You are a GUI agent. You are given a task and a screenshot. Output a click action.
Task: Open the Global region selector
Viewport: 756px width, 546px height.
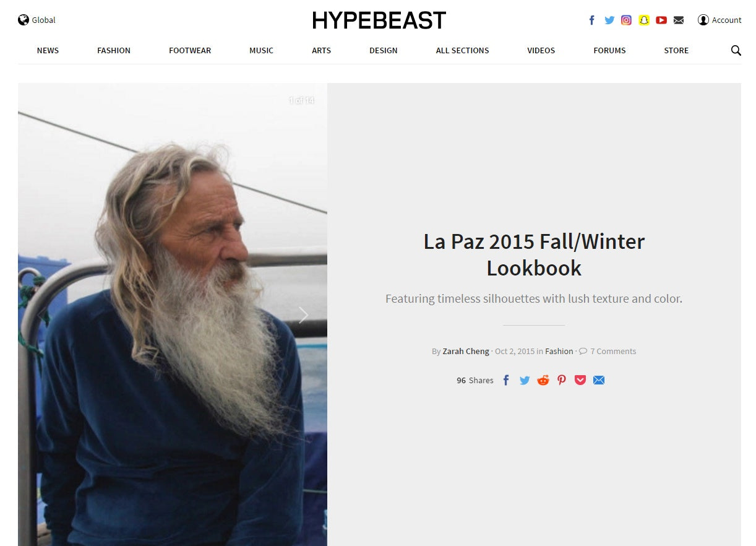point(37,20)
